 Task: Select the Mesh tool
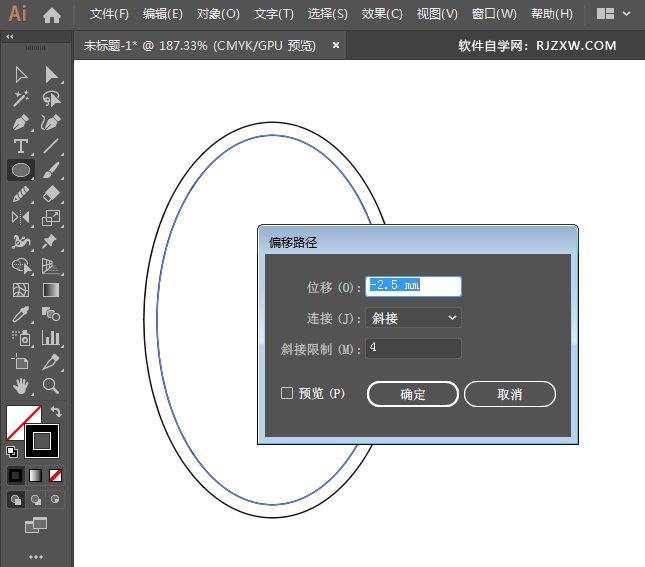pos(21,290)
